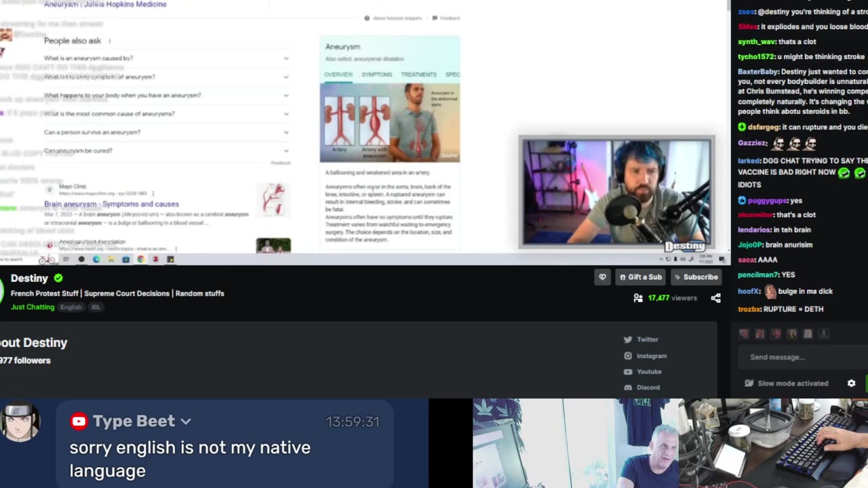
Task: Click the American Heart Association result thumbnail
Action: (x=273, y=245)
